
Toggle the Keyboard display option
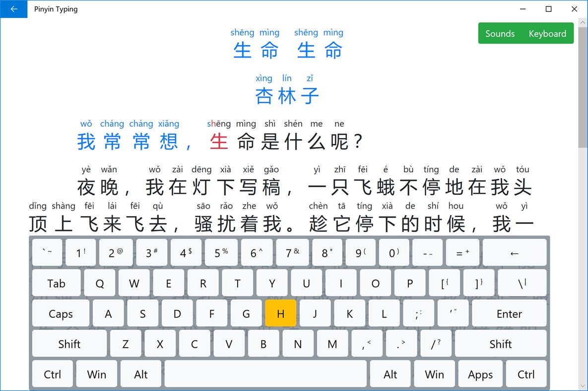[548, 33]
